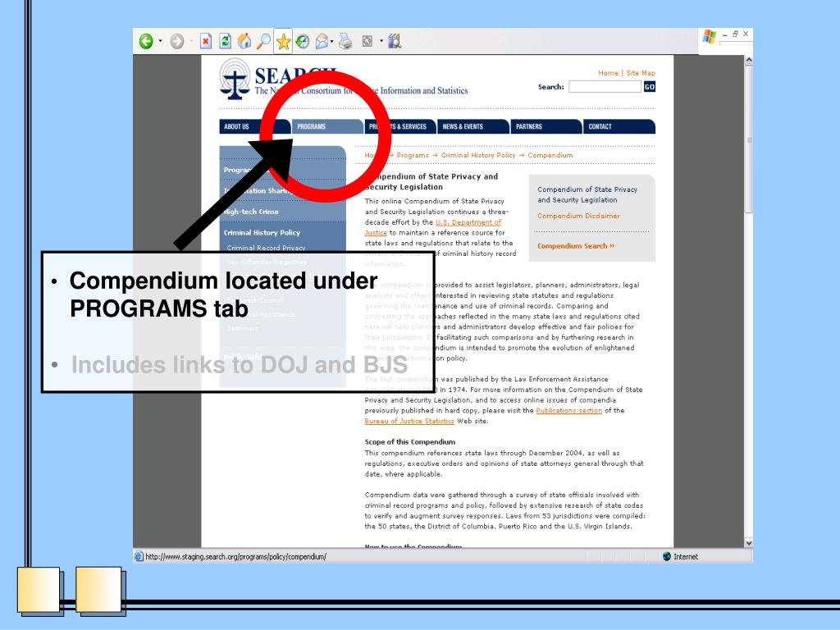Click the Internet zone globe icon
Viewport: 840px width, 630px height.
[x=667, y=556]
